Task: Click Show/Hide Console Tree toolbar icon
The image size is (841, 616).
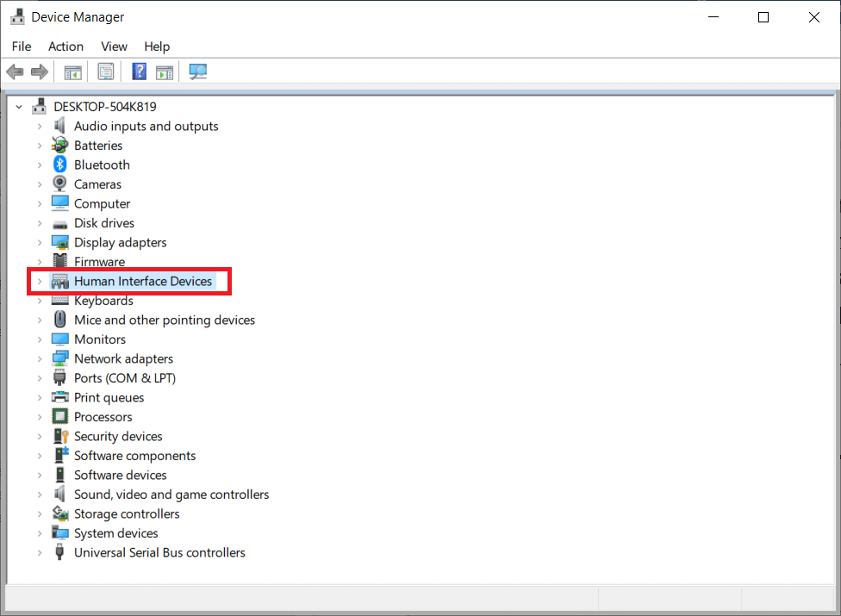Action: [x=73, y=72]
